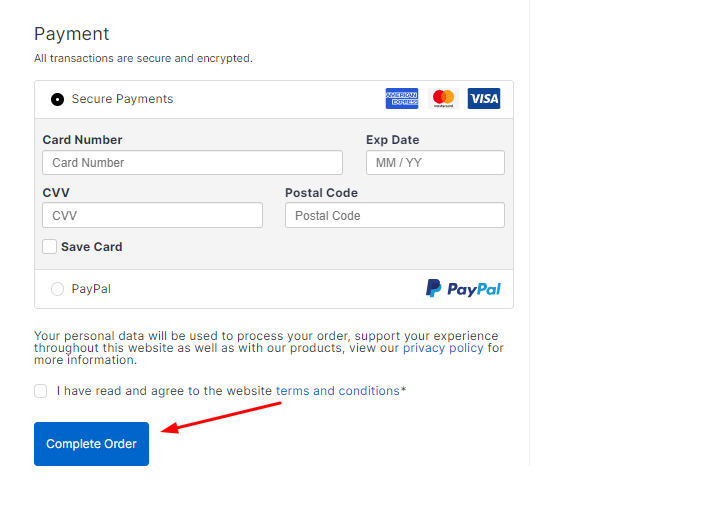Click the PayPal logo
The image size is (718, 506).
[463, 289]
